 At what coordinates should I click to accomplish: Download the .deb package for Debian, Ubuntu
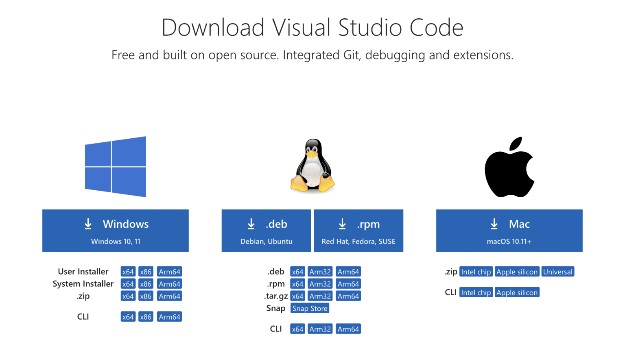click(x=266, y=231)
